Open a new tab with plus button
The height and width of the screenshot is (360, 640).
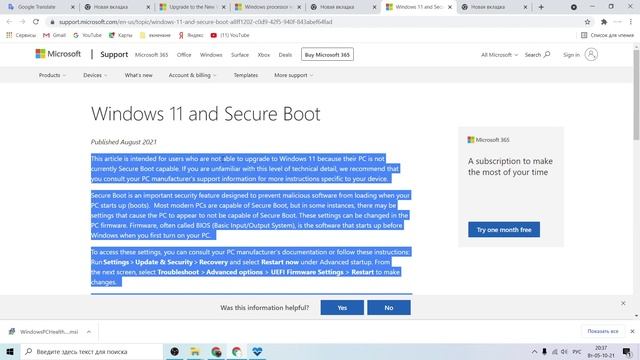click(x=541, y=7)
